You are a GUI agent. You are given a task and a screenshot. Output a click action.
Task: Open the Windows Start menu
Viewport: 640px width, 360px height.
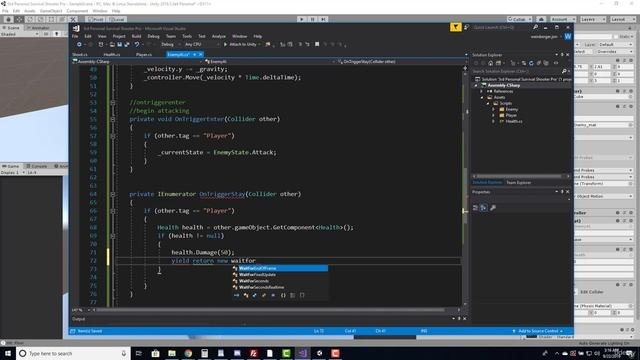[8, 353]
